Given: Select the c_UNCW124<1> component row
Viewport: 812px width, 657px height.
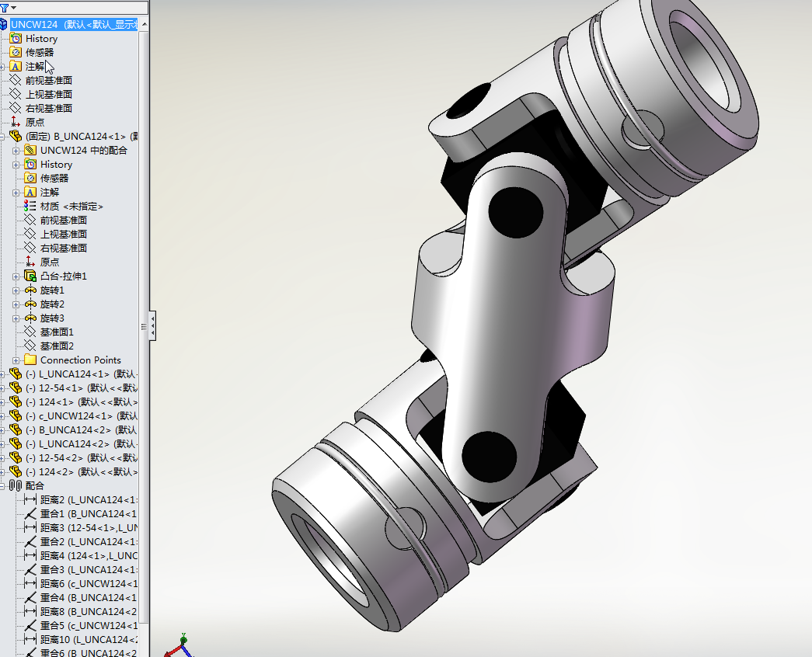Looking at the screenshot, I should tap(74, 415).
